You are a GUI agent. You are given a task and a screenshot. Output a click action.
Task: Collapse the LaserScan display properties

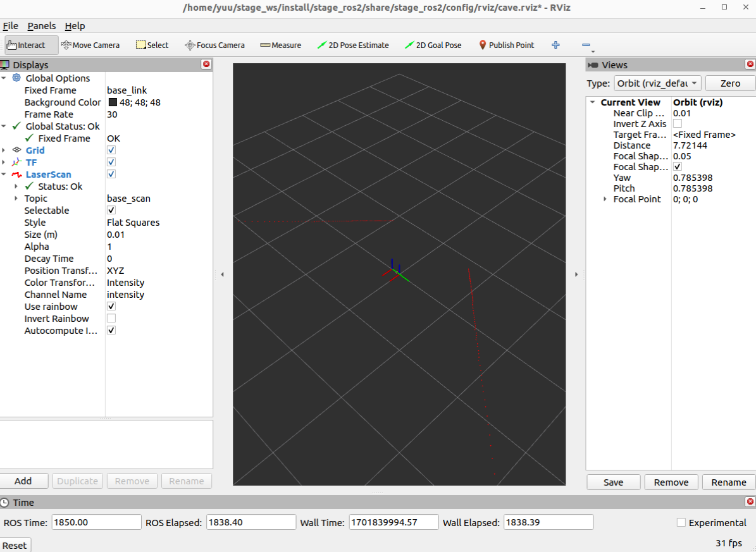point(4,174)
